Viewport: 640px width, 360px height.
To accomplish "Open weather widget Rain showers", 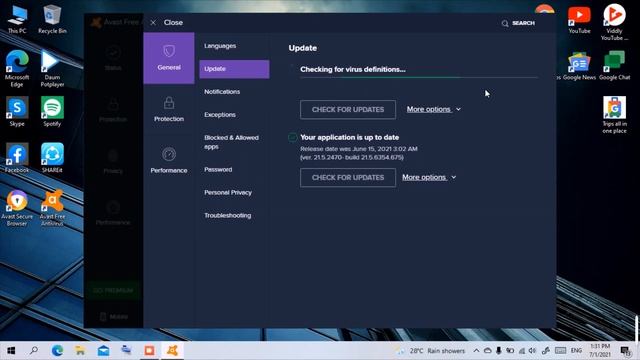I will (431, 351).
